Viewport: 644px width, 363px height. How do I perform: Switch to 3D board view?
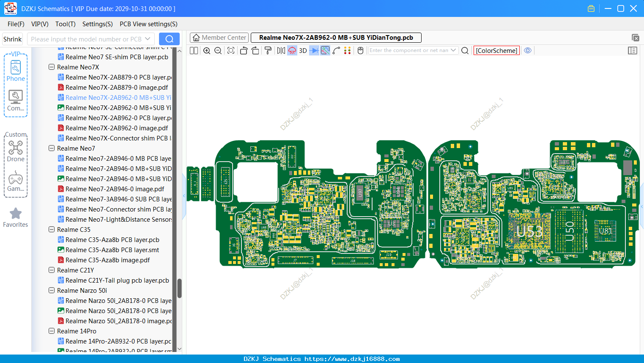[x=303, y=51]
